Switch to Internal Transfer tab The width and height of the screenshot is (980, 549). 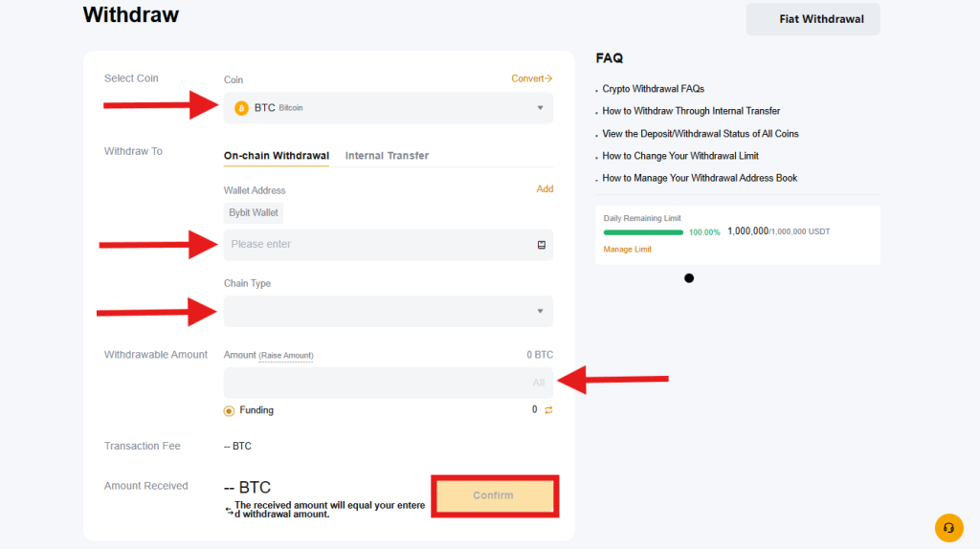click(x=387, y=156)
